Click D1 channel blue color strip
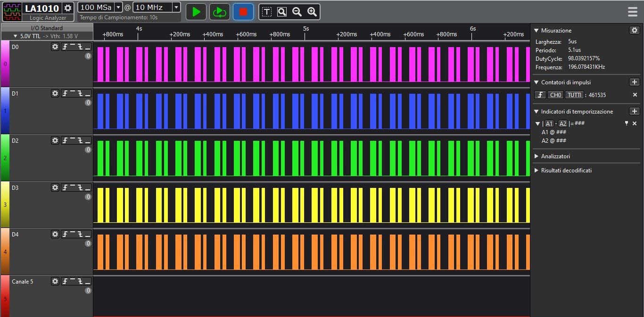This screenshot has height=317, width=644. 5,111
